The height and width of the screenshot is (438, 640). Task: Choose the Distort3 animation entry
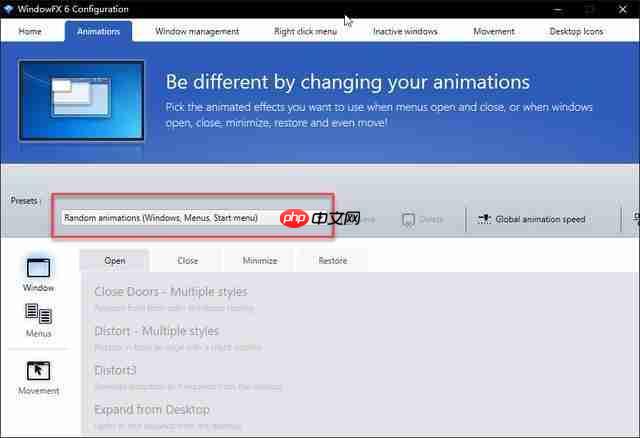coord(115,370)
